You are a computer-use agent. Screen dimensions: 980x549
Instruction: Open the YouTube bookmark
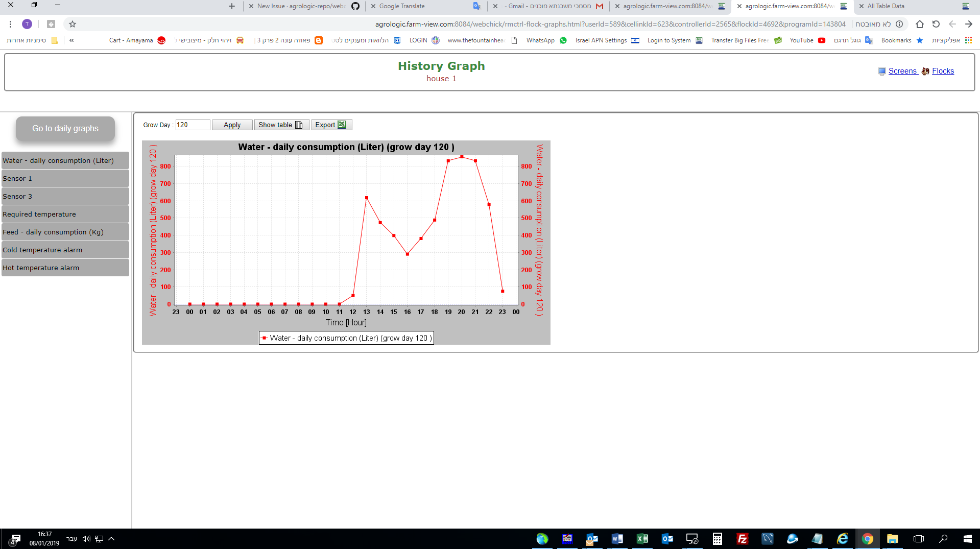[807, 40]
